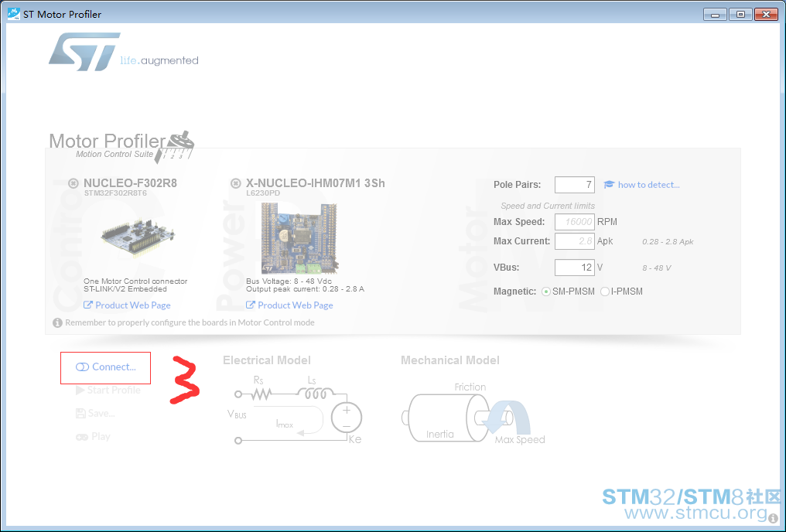Click the Mechanical Model motor diagram

pyautogui.click(x=473, y=414)
